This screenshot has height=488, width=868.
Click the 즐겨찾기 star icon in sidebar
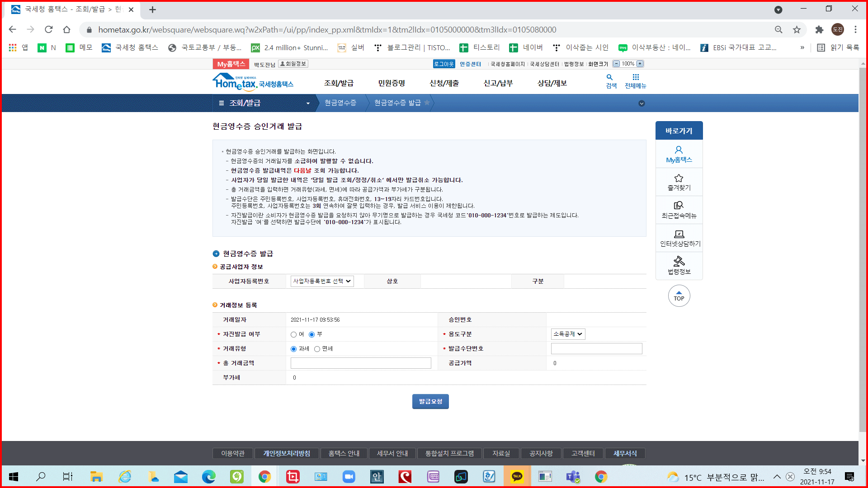pos(679,178)
